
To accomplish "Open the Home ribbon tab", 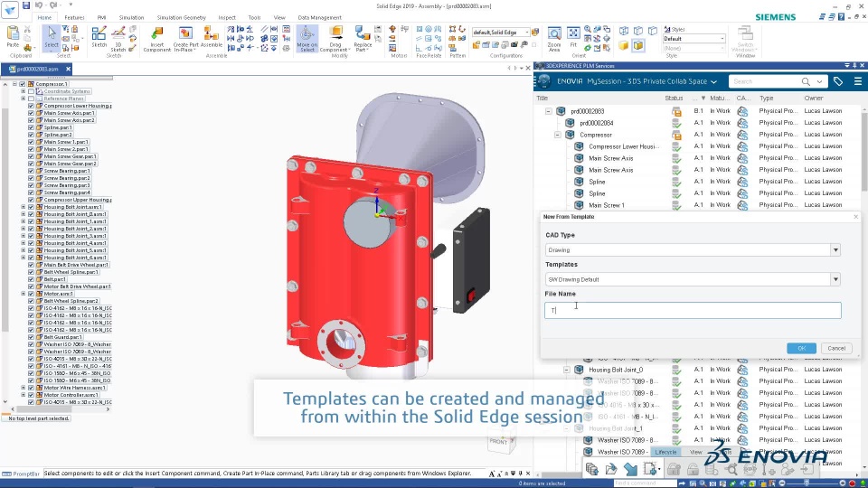I will (x=44, y=18).
